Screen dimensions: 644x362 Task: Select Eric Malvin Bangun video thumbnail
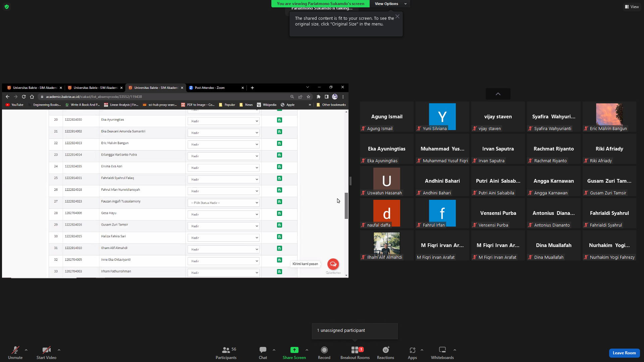point(609,117)
